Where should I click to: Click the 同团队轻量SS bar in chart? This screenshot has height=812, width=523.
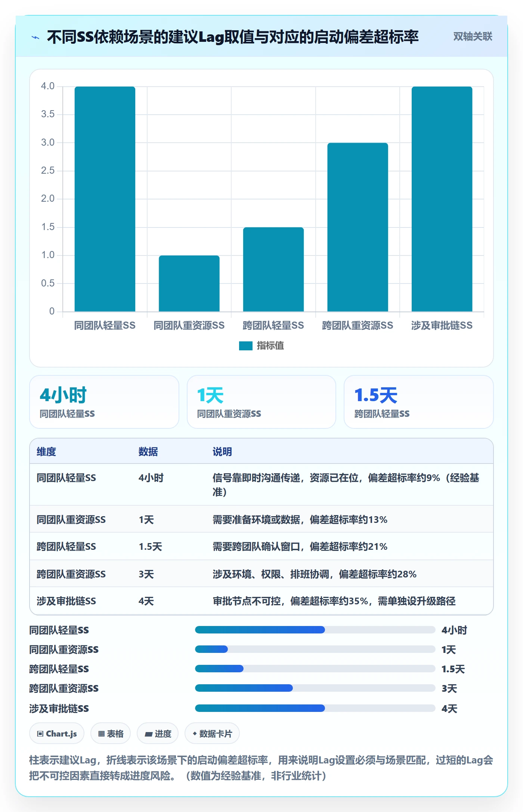pos(105,199)
